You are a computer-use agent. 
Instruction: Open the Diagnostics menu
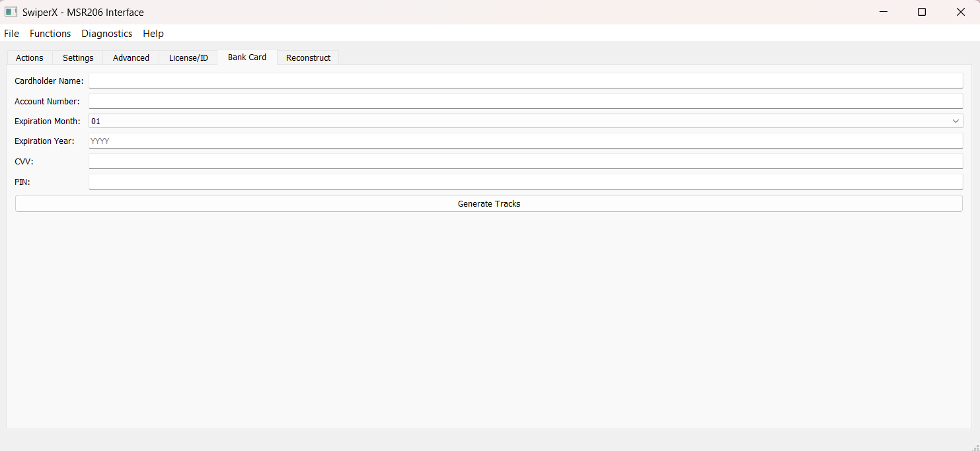click(x=107, y=34)
